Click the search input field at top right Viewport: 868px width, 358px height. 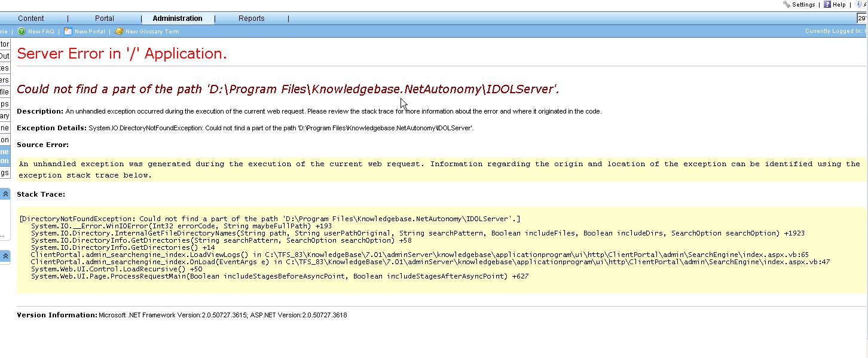pyautogui.click(x=862, y=19)
